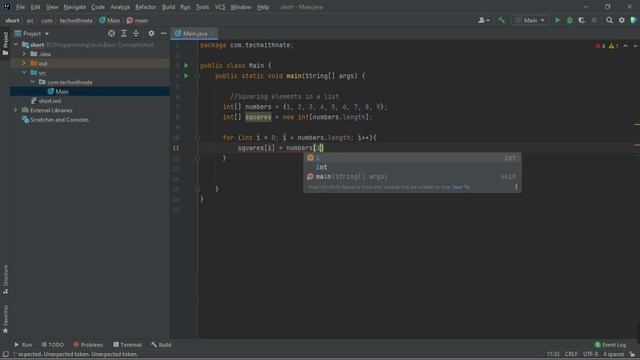Image resolution: width=640 pixels, height=360 pixels.
Task: Go to previous highlighted error arrow
Action: pyautogui.click(x=626, y=46)
